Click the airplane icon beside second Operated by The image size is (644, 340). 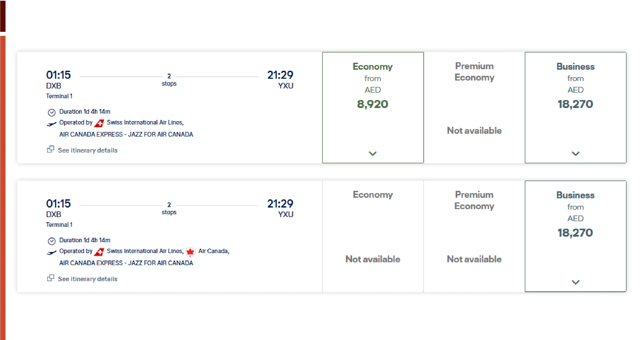tap(52, 253)
